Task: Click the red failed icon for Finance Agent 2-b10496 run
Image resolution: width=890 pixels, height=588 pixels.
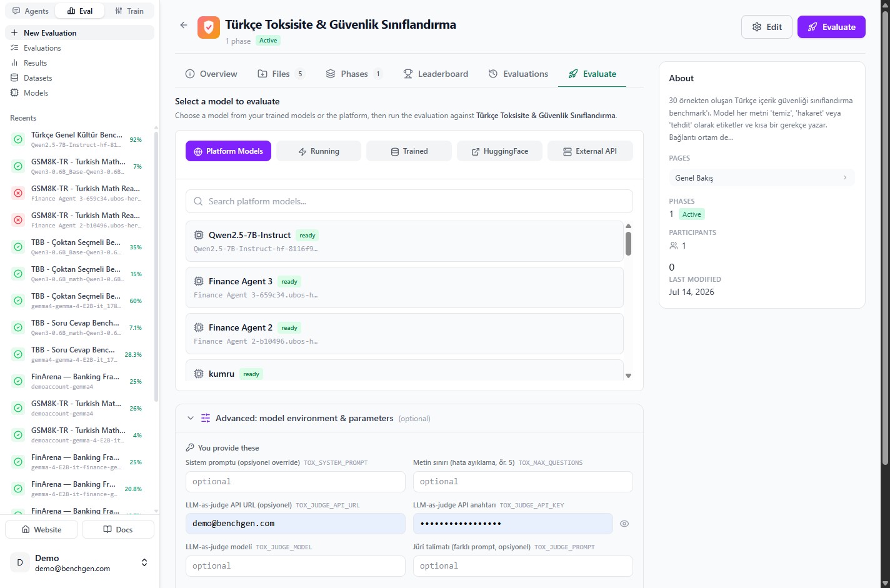Action: tap(18, 220)
